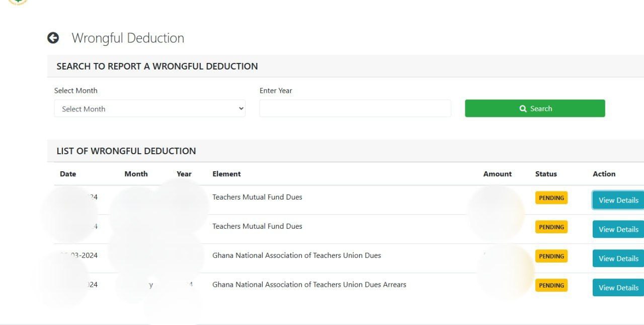Click first 'Teachers Mutual Fund Dues' element text
644x325 pixels.
point(257,197)
